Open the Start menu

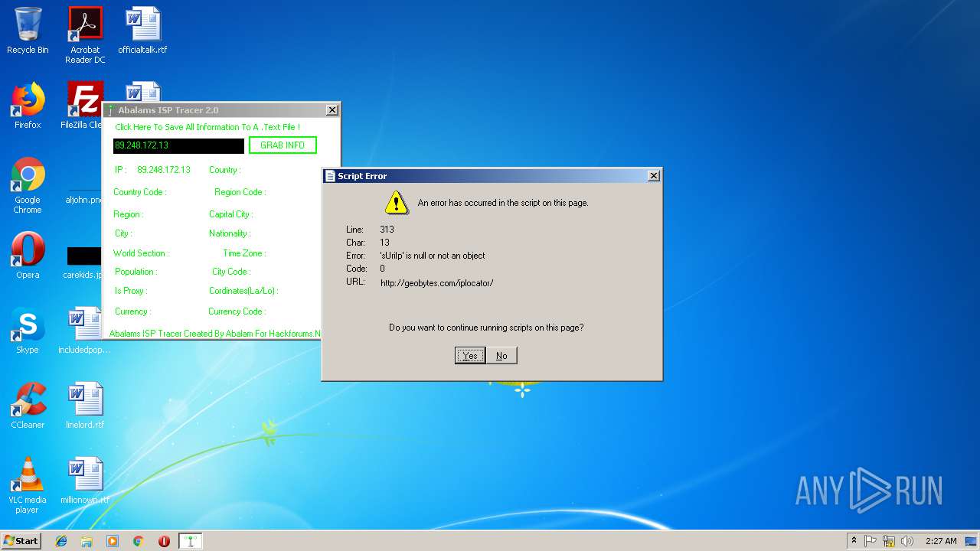tap(21, 541)
